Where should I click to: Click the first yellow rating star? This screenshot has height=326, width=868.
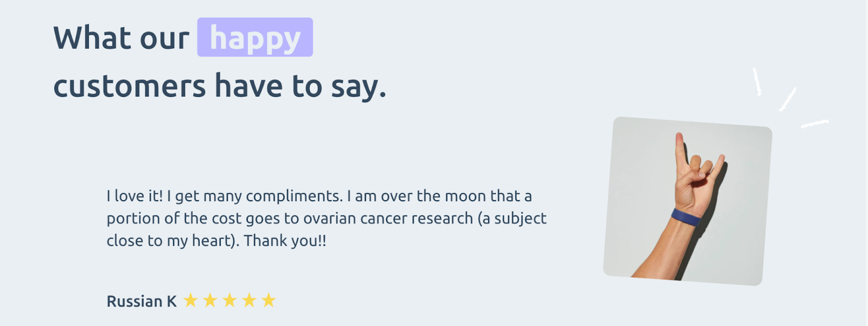point(190,300)
